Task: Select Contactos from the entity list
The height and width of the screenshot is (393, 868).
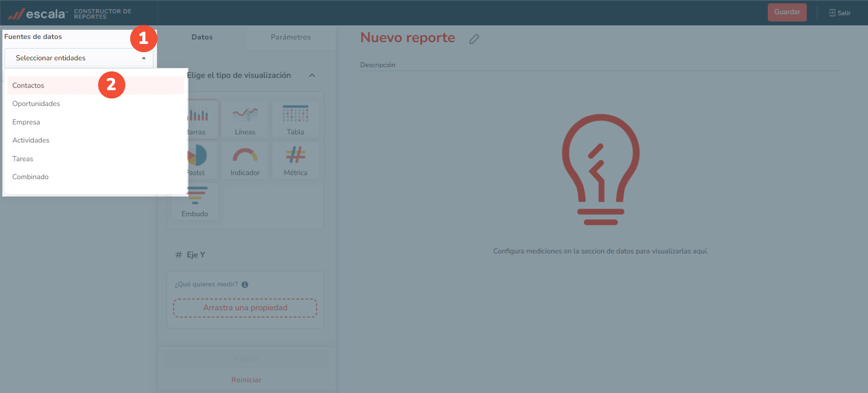Action: click(x=96, y=85)
